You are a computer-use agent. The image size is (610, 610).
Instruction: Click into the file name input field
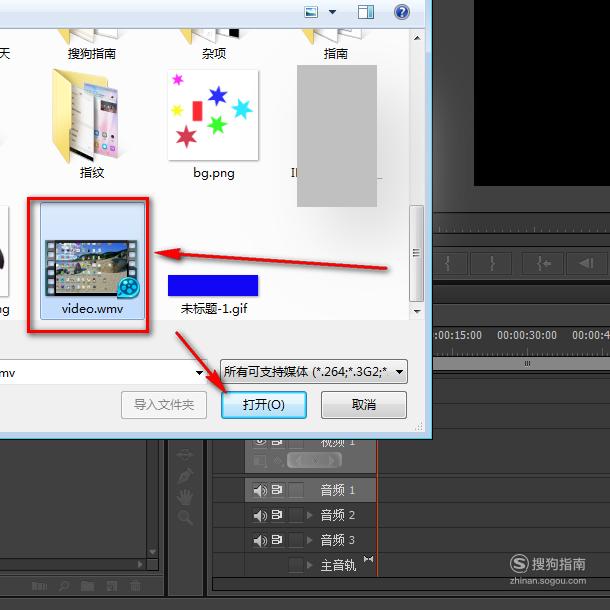97,373
